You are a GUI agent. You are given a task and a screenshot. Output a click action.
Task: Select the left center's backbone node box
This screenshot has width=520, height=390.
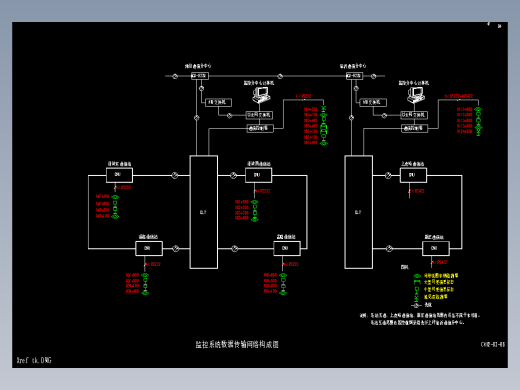pyautogui.click(x=200, y=76)
